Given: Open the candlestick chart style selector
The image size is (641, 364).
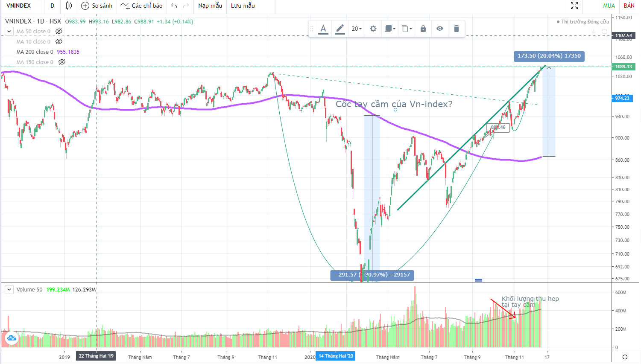Looking at the screenshot, I should pyautogui.click(x=69, y=6).
